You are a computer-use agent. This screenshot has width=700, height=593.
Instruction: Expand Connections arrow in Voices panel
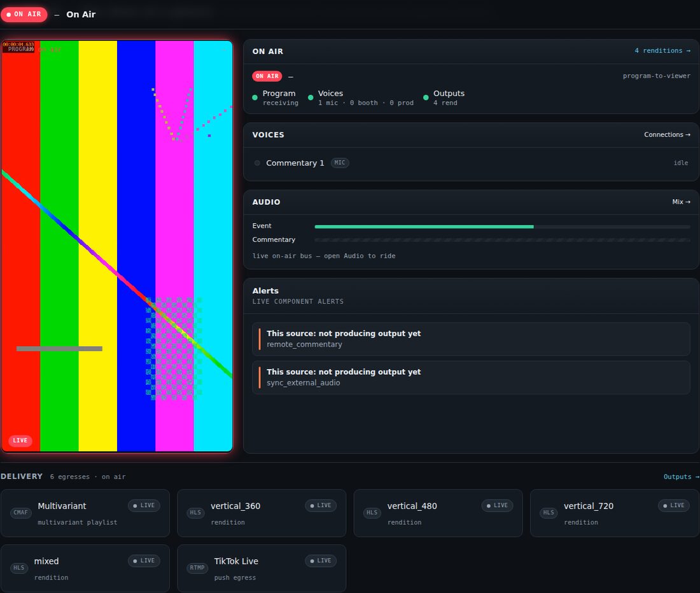tap(667, 135)
